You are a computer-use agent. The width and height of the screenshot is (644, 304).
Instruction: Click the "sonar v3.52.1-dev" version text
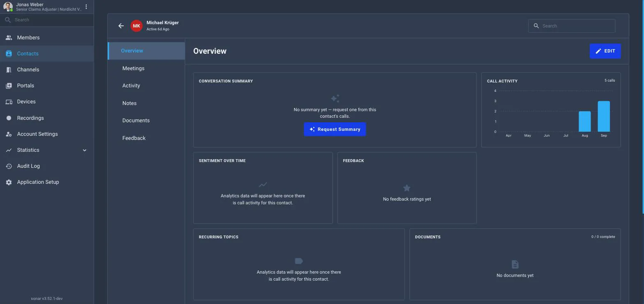[x=47, y=299]
